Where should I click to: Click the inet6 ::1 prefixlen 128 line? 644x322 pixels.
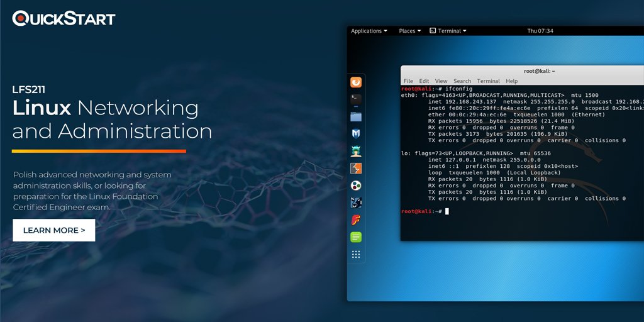[503, 166]
